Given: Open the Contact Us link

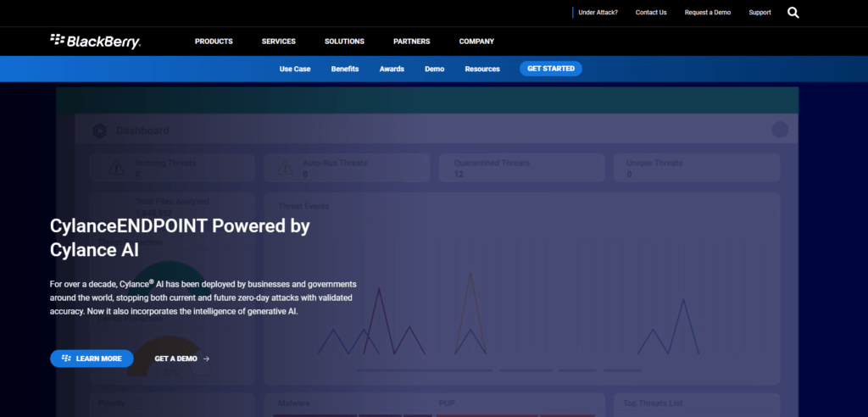Looking at the screenshot, I should pyautogui.click(x=651, y=13).
